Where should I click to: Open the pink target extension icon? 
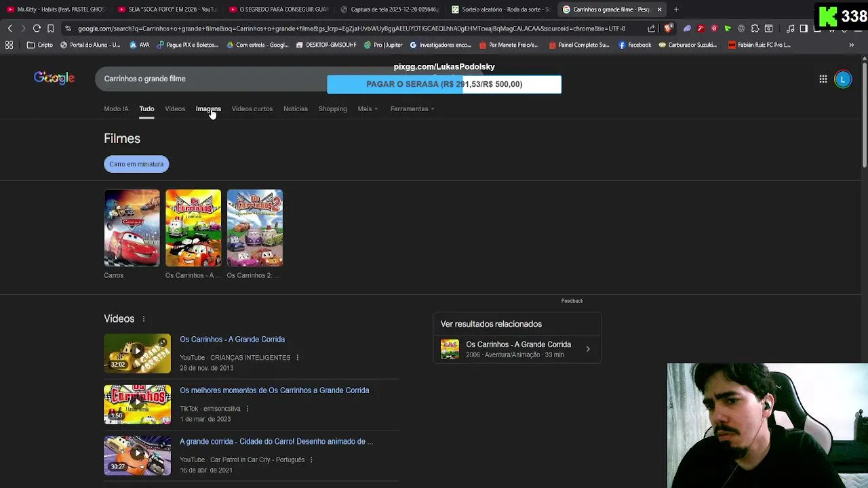[714, 28]
